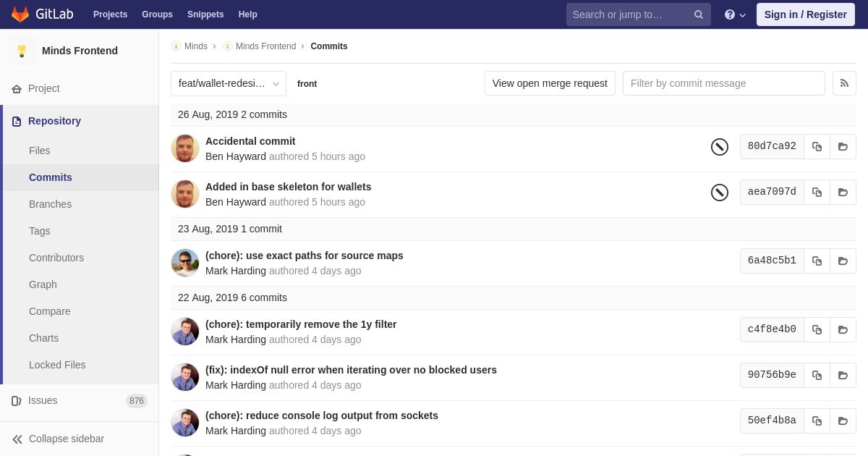Open the Accidental commit link

click(x=250, y=141)
